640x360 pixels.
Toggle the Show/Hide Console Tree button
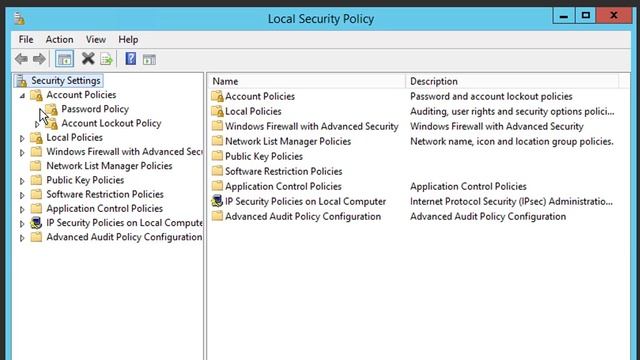pyautogui.click(x=64, y=59)
